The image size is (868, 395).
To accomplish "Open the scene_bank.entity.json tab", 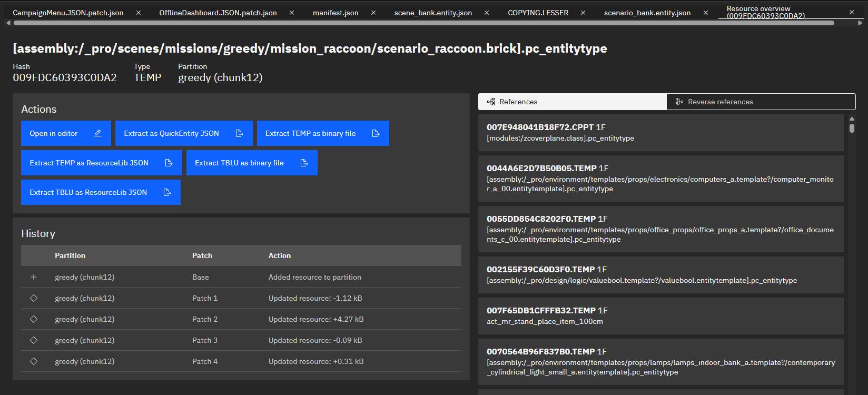I will 433,13.
